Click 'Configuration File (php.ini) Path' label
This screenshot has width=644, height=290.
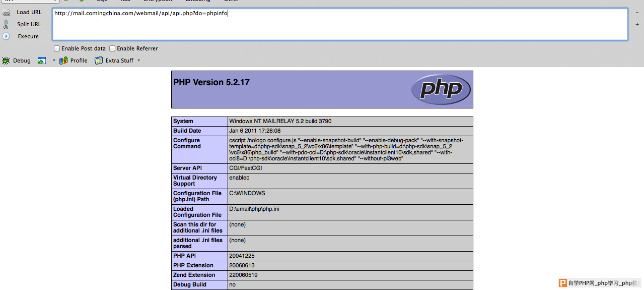(x=197, y=196)
